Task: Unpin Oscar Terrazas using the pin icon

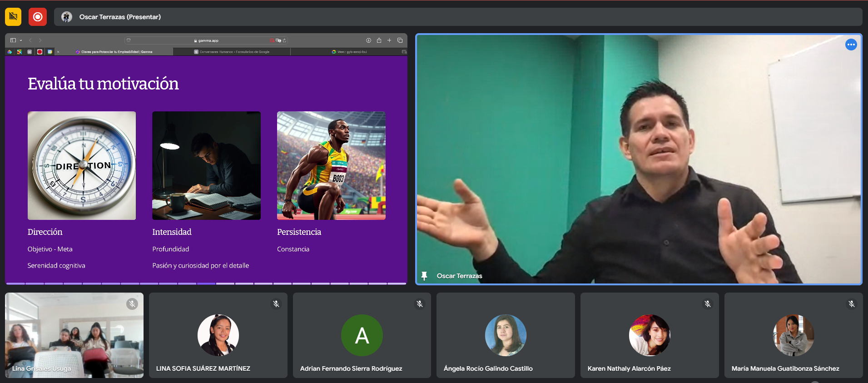Action: (424, 276)
